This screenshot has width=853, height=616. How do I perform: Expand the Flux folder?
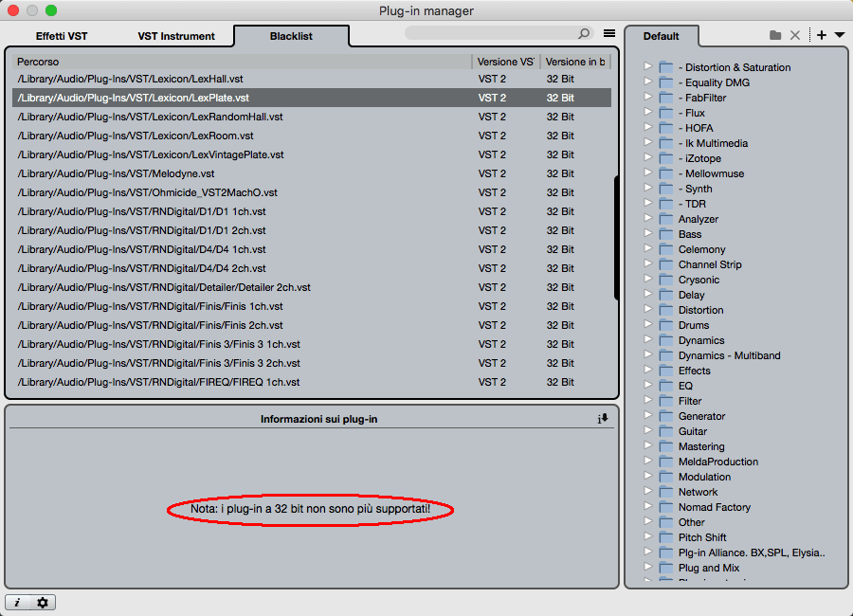pos(647,112)
